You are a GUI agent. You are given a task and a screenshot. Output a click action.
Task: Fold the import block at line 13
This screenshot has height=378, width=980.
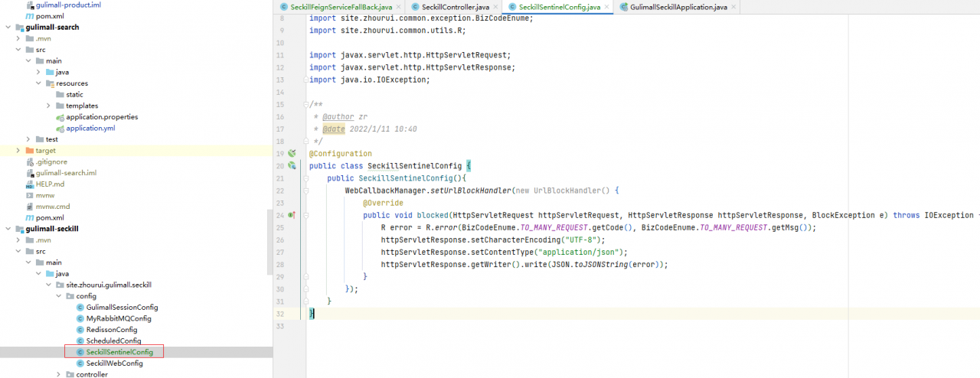pos(306,80)
